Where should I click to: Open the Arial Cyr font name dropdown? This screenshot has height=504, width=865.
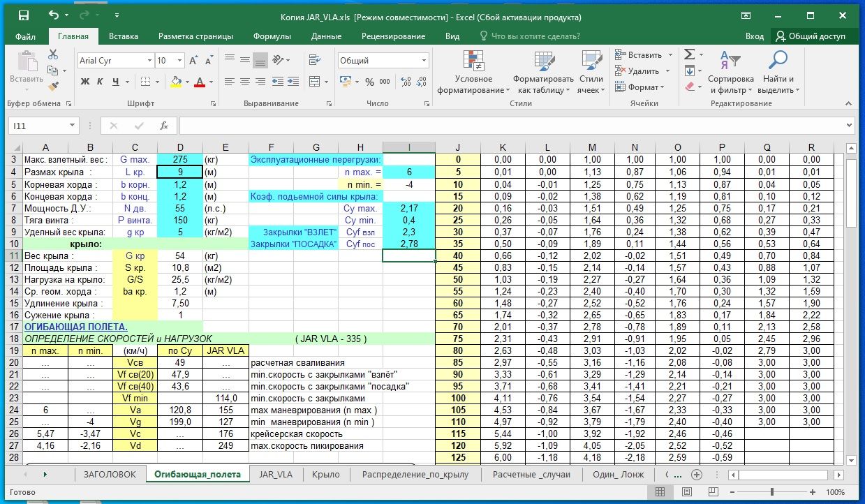pos(149,61)
